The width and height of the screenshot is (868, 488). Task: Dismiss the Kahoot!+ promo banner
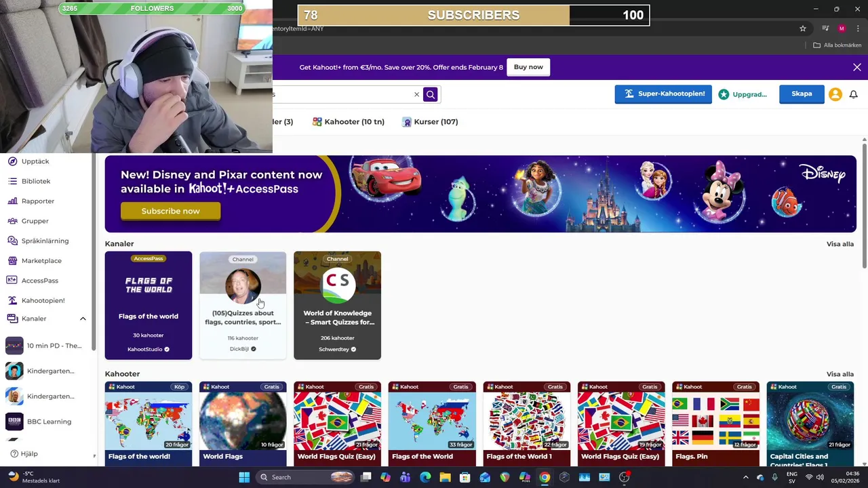click(x=857, y=67)
